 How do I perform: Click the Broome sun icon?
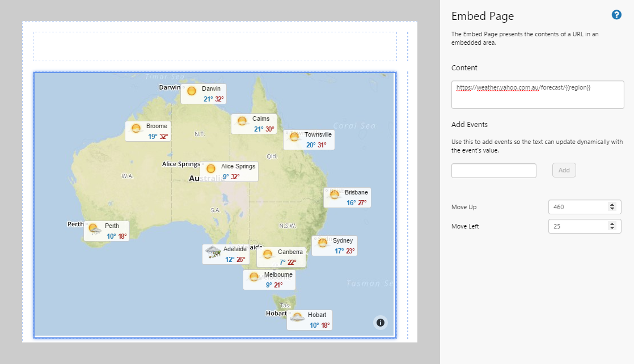[x=135, y=127]
